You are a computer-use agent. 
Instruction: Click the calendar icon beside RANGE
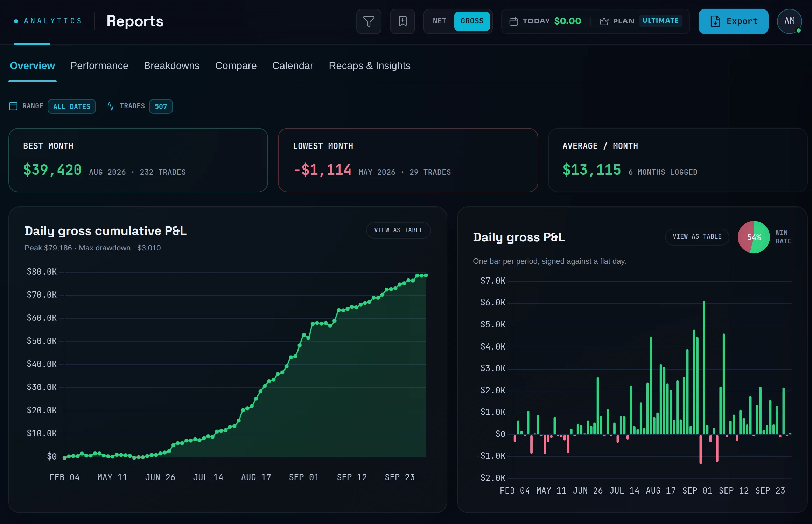tap(13, 106)
